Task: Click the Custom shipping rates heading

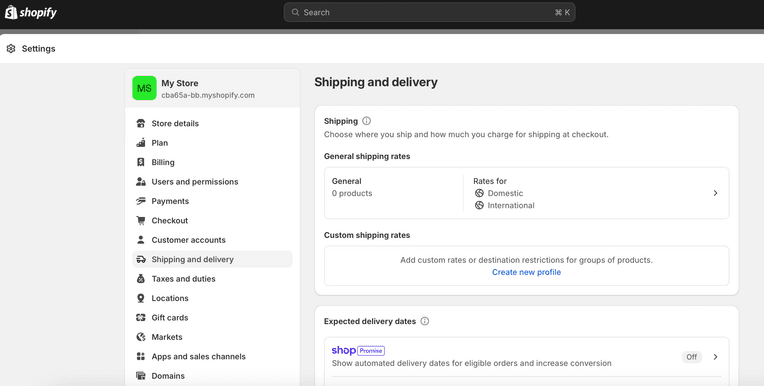Action: (x=367, y=235)
